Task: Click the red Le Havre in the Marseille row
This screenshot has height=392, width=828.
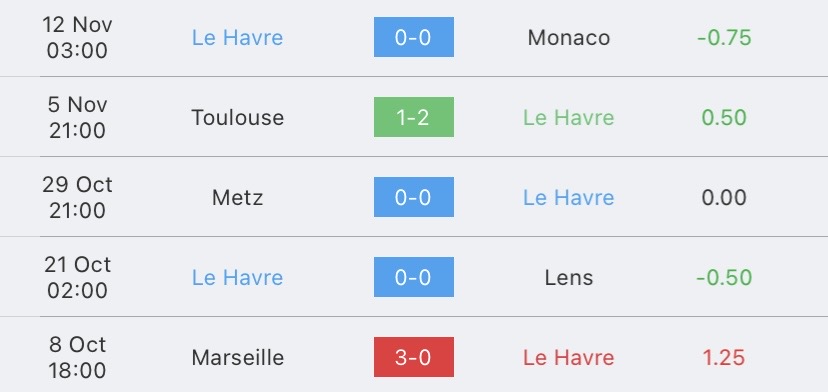Action: tap(569, 358)
